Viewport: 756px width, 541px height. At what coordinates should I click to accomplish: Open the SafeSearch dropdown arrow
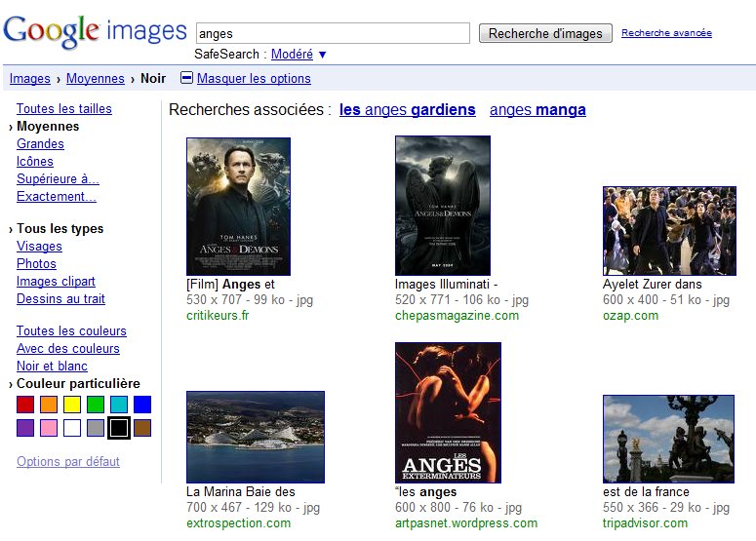pos(323,55)
